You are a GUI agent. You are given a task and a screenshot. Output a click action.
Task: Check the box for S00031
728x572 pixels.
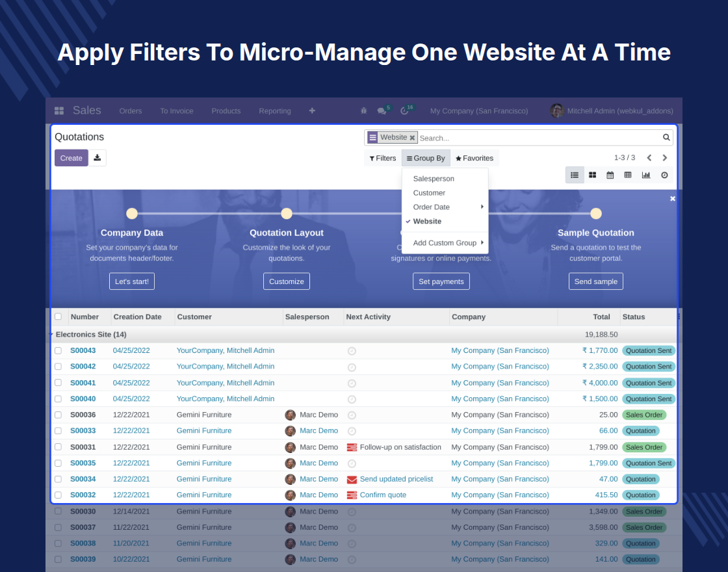(58, 447)
